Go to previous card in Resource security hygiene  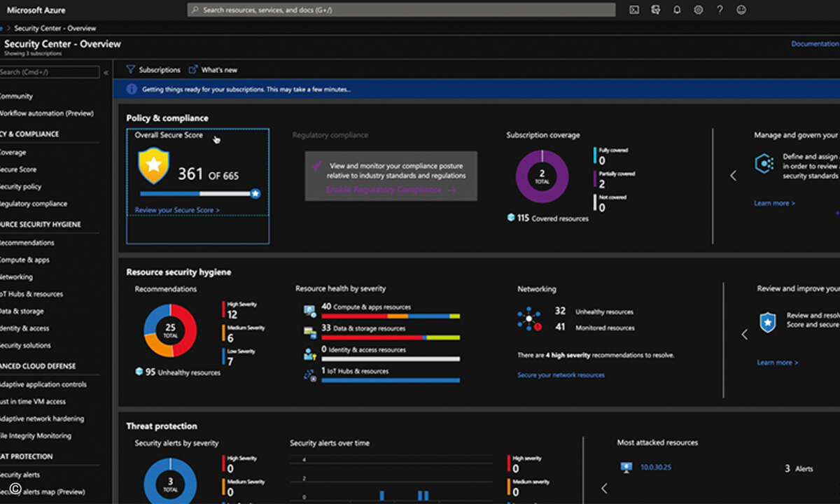(744, 335)
